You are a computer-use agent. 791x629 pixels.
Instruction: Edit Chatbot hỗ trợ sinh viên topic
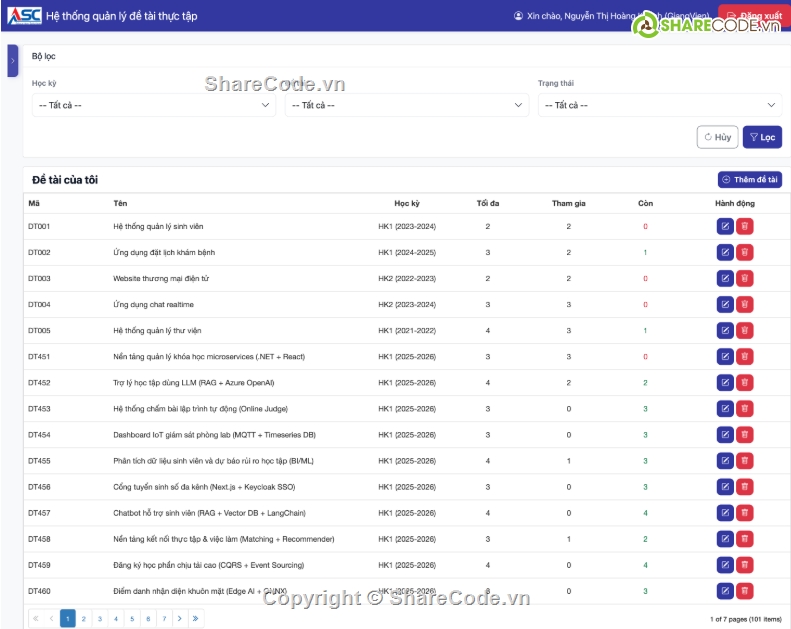coord(725,513)
